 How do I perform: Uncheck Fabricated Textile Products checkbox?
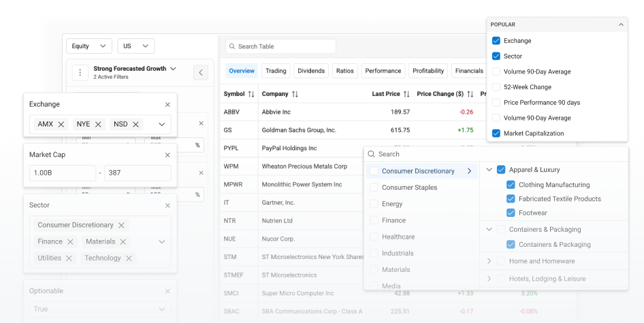pos(511,199)
